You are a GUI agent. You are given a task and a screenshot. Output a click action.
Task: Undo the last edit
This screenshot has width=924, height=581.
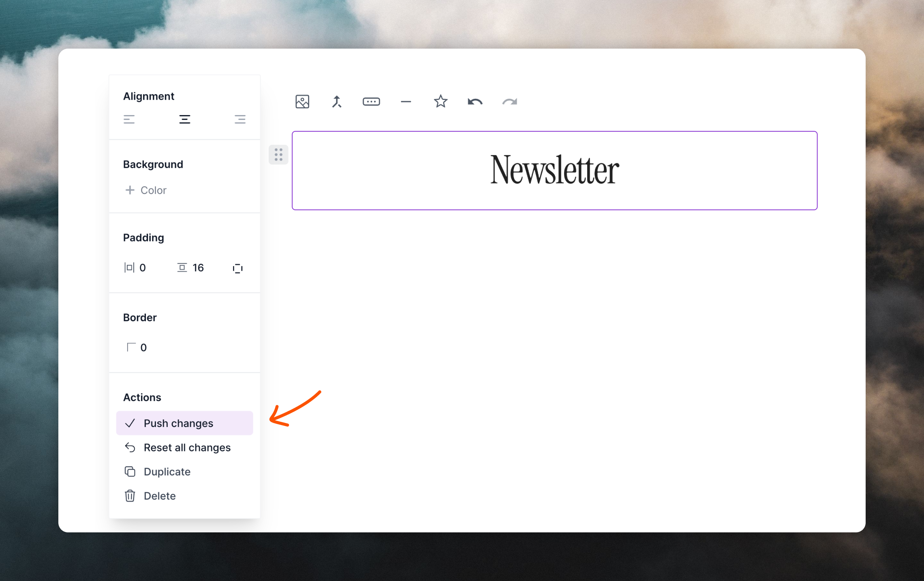pyautogui.click(x=475, y=102)
